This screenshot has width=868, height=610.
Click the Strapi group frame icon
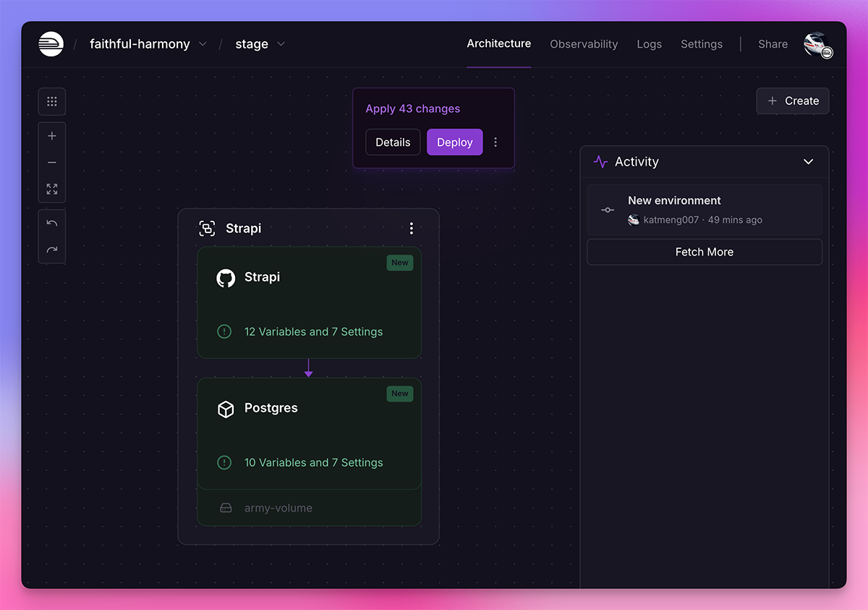coord(207,229)
